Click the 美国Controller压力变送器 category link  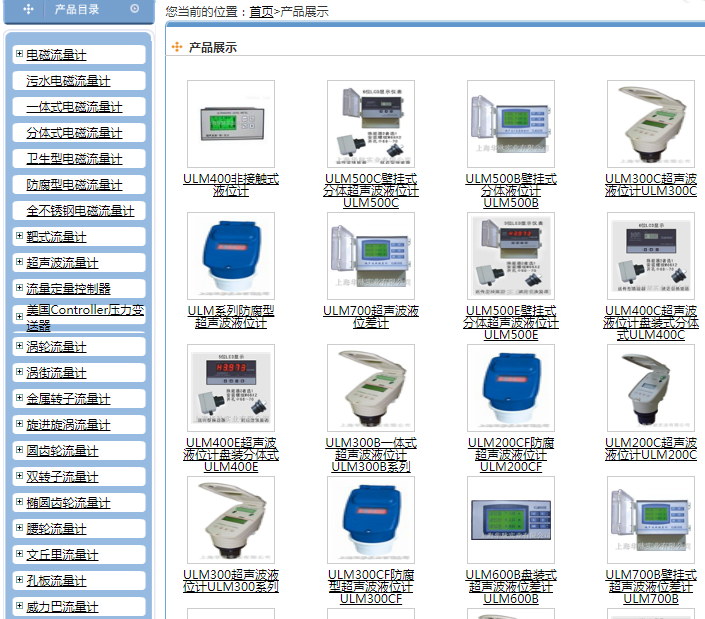click(85, 317)
